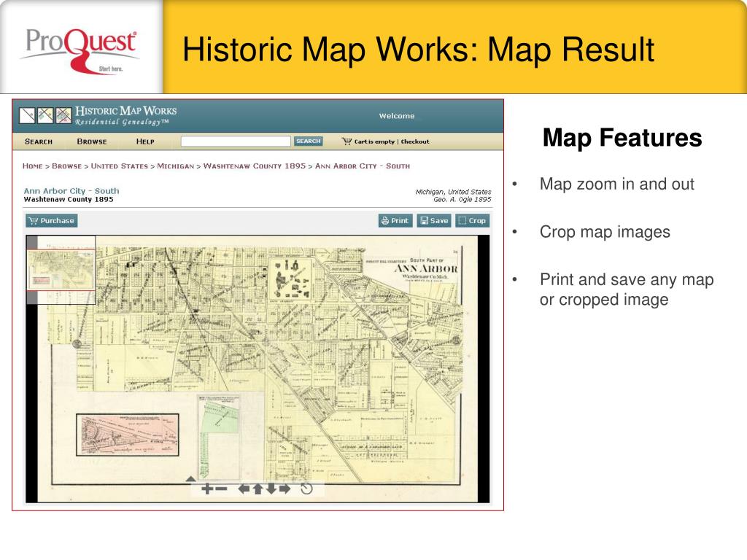Click the 'Welcome' text in header
The width and height of the screenshot is (747, 560).
pos(397,116)
